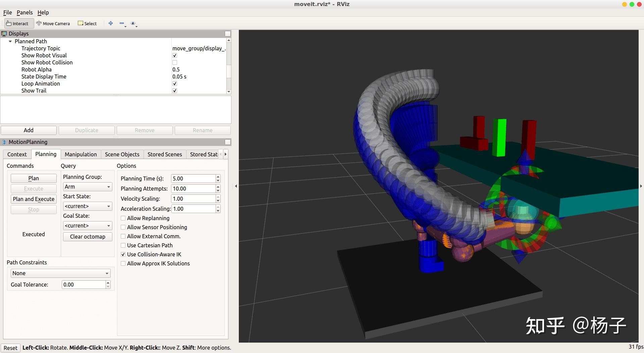The image size is (644, 353).
Task: Enable Show Robot Collision checkbox
Action: 175,62
